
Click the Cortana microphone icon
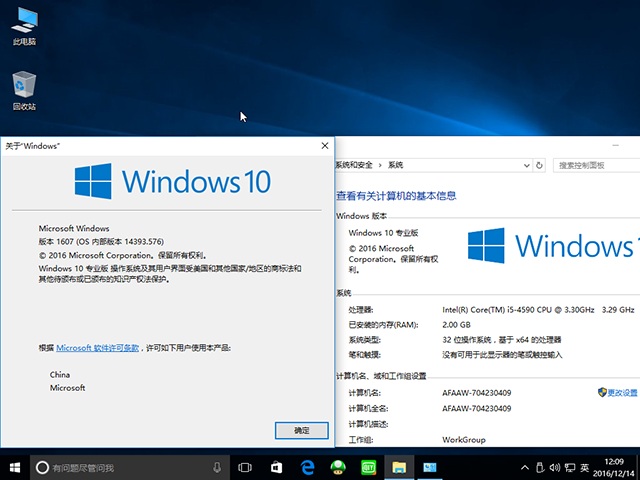click(x=217, y=467)
